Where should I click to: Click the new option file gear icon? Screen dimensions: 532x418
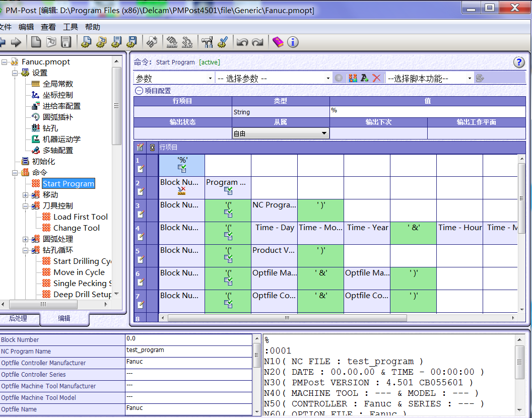point(86,42)
